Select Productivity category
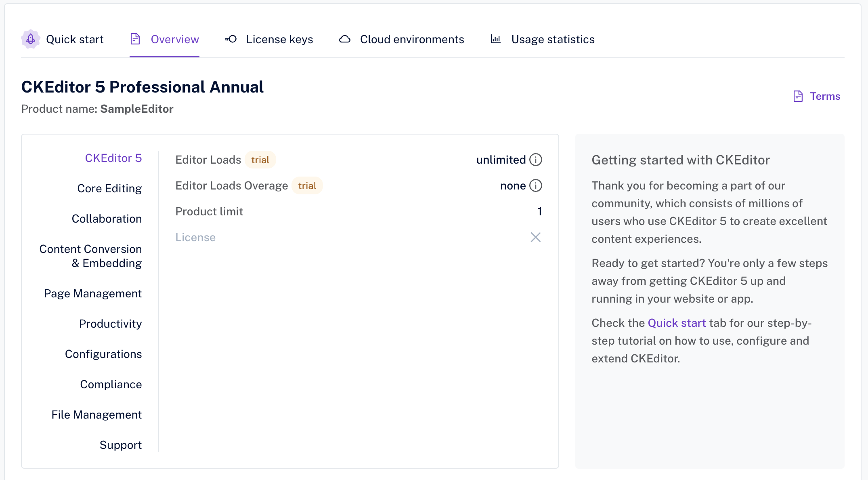Image resolution: width=868 pixels, height=480 pixels. (110, 324)
